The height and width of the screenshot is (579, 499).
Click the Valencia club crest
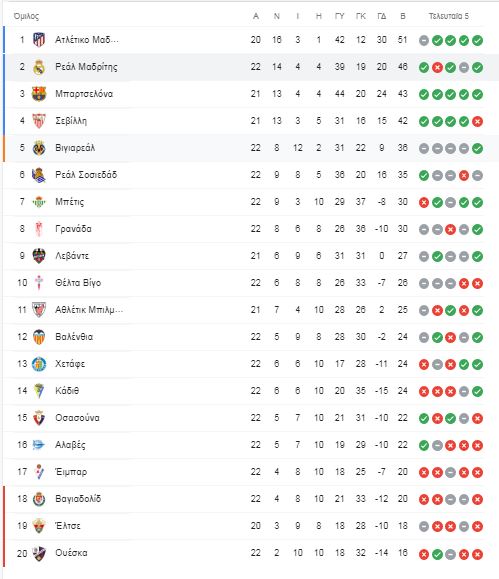click(x=39, y=337)
